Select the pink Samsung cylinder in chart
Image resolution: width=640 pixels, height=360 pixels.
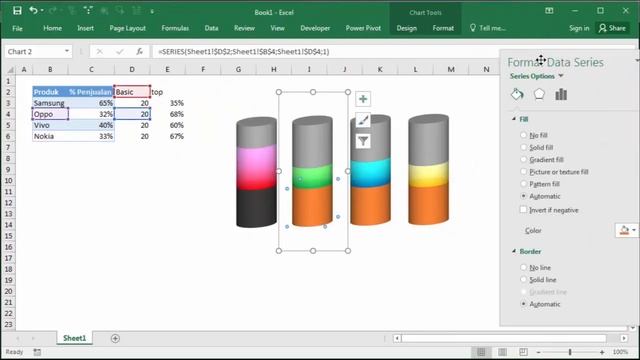pos(256,167)
